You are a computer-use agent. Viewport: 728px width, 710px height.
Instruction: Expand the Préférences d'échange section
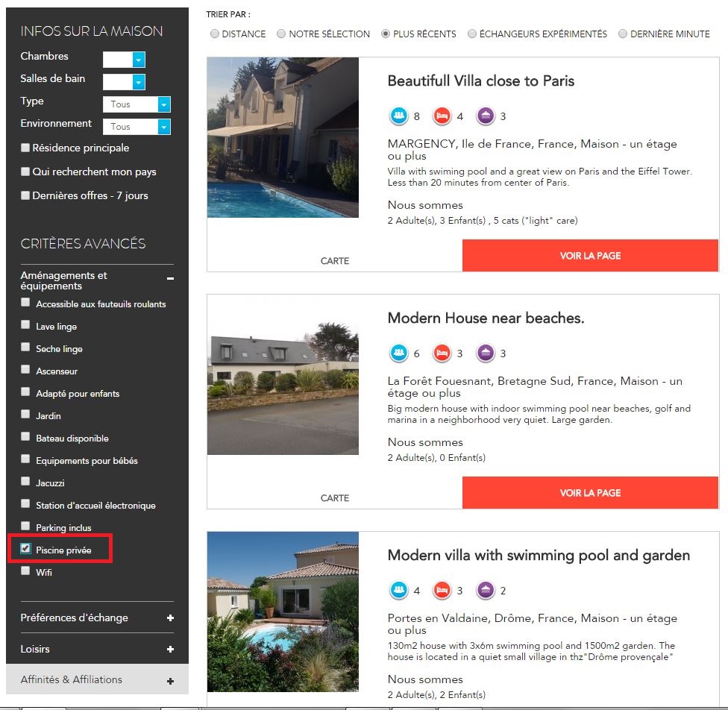[171, 618]
